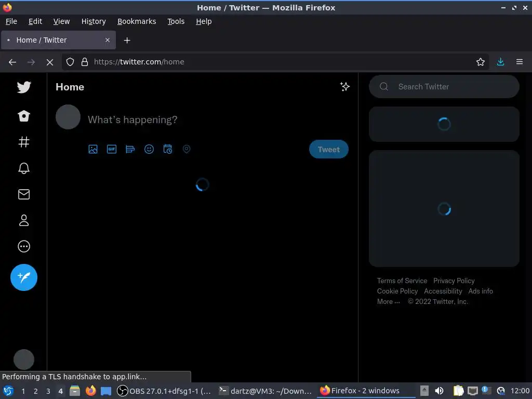Open the Explore hashtag icon
This screenshot has height=399, width=532.
coord(24,142)
